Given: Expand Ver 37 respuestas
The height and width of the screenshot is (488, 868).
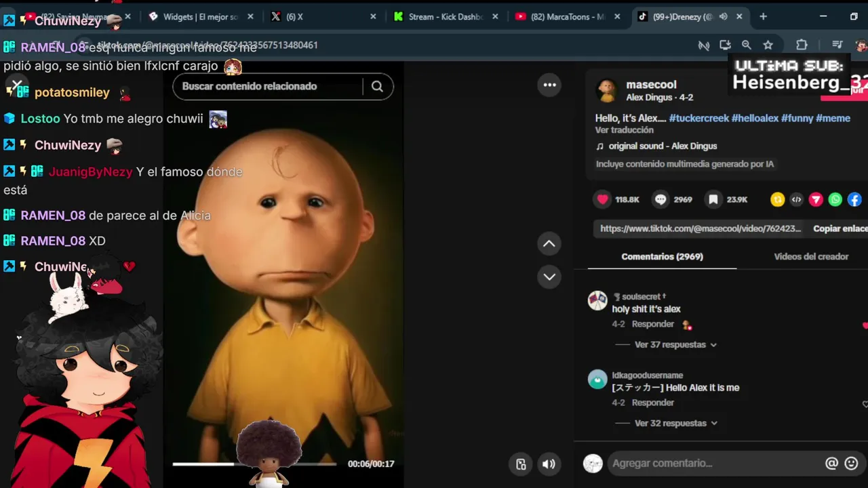Looking at the screenshot, I should pos(675,345).
